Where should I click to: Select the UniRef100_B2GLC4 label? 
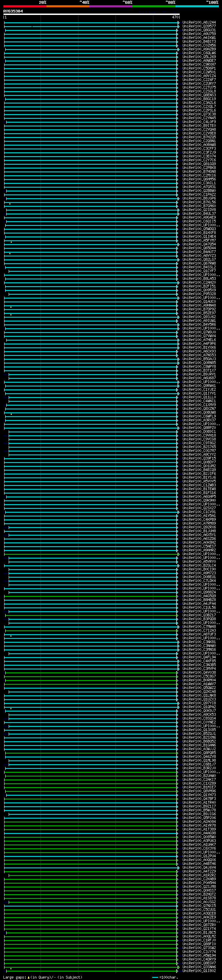click(x=199, y=566)
